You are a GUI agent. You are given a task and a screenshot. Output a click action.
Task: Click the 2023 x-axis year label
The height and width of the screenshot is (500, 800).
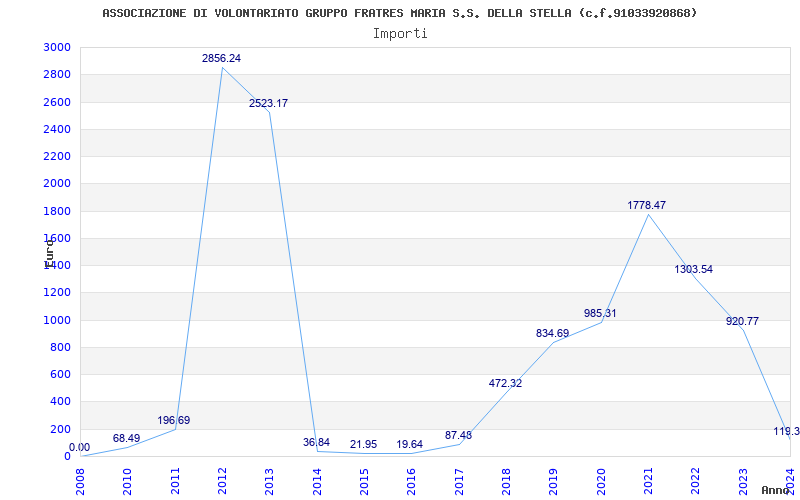tap(743, 481)
